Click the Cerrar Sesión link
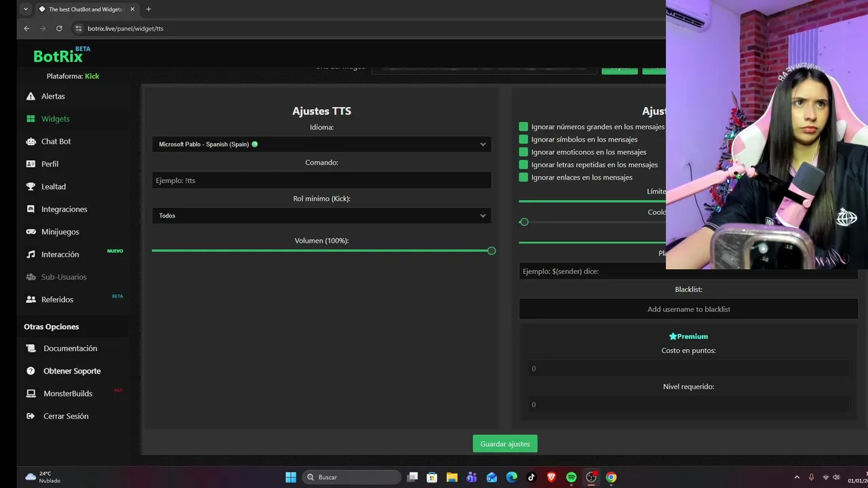This screenshot has height=488, width=868. tap(66, 416)
